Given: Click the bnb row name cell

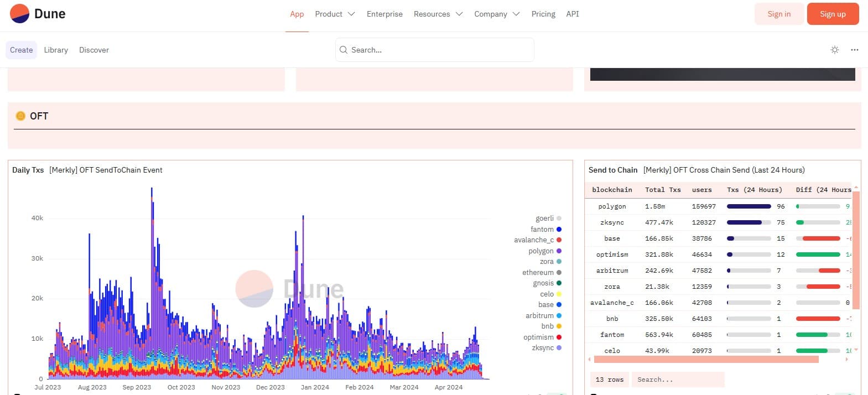Looking at the screenshot, I should [612, 319].
